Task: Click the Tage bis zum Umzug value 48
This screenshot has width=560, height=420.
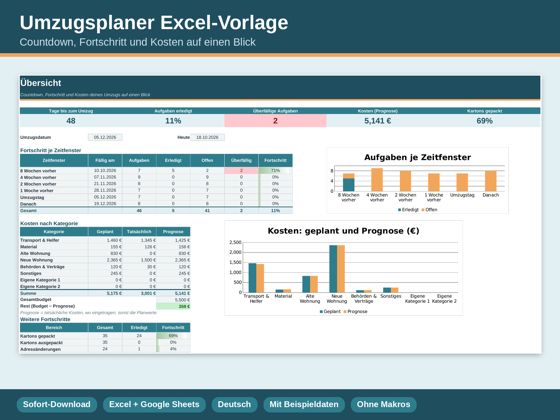Action: 71,121
